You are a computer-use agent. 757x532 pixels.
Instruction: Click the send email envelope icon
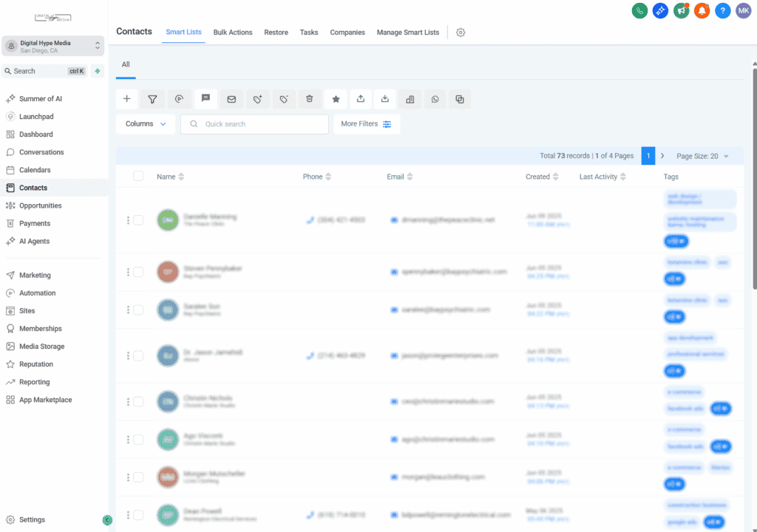click(x=231, y=99)
